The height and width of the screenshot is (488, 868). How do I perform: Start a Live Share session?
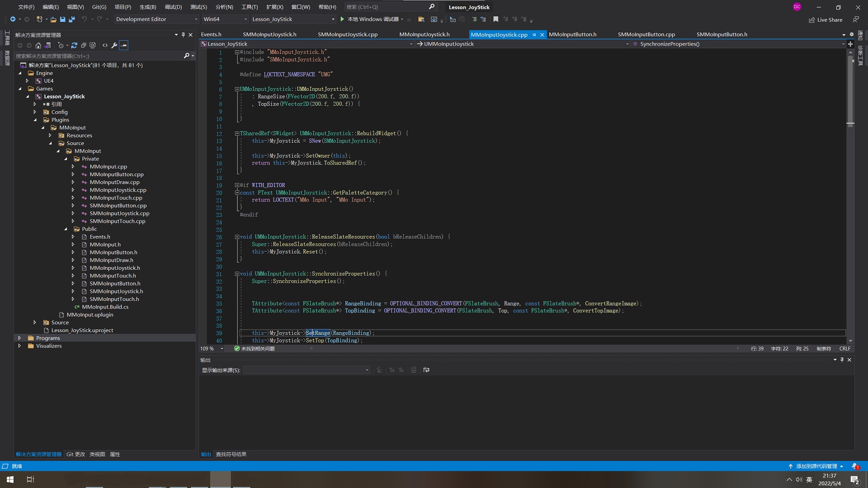tap(826, 19)
